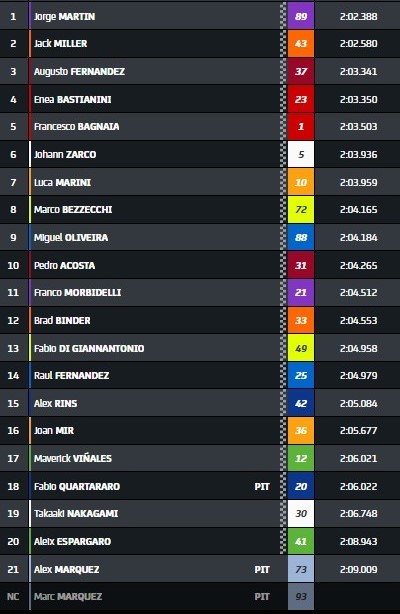Choose Fabio DI GIANNANTONIO's name
The width and height of the screenshot is (400, 614).
point(89,348)
